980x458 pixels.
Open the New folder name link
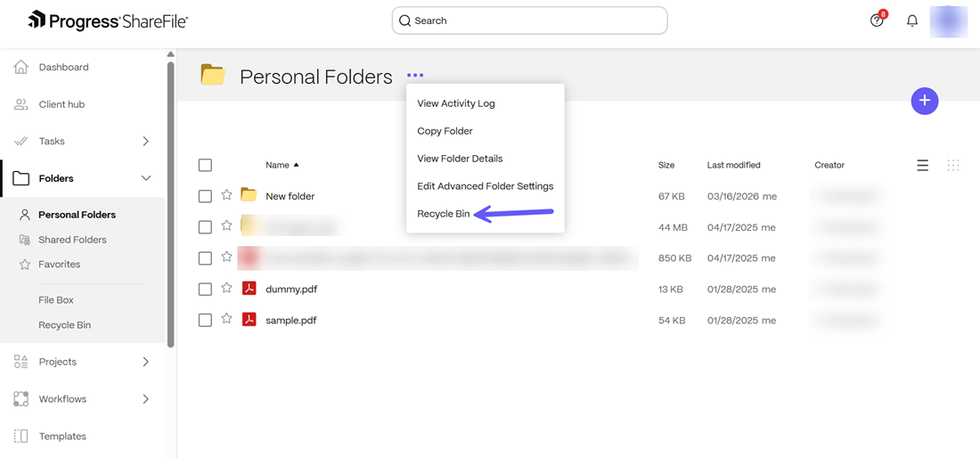pyautogui.click(x=290, y=196)
